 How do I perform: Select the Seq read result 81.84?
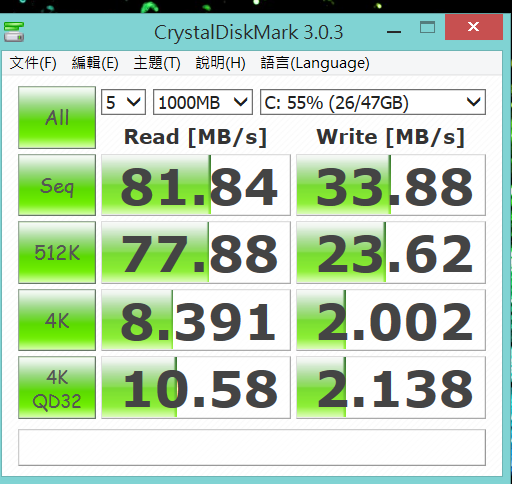click(196, 185)
